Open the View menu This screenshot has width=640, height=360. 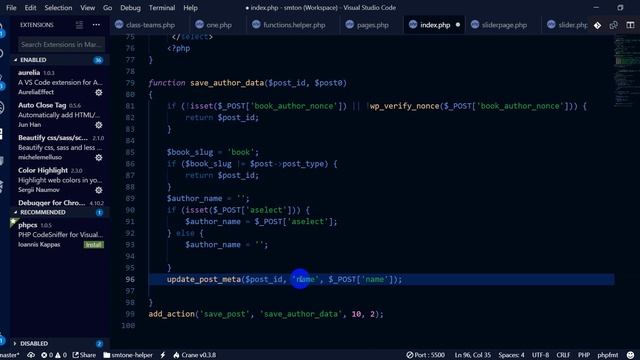87,8
